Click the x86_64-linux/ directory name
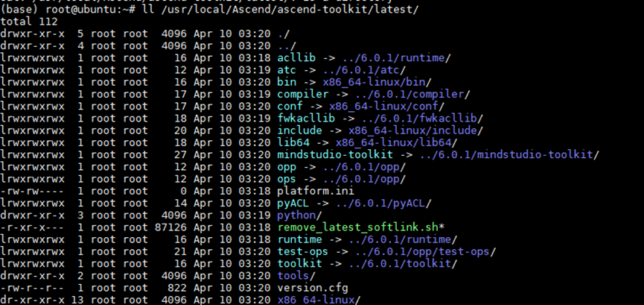 click(x=319, y=300)
